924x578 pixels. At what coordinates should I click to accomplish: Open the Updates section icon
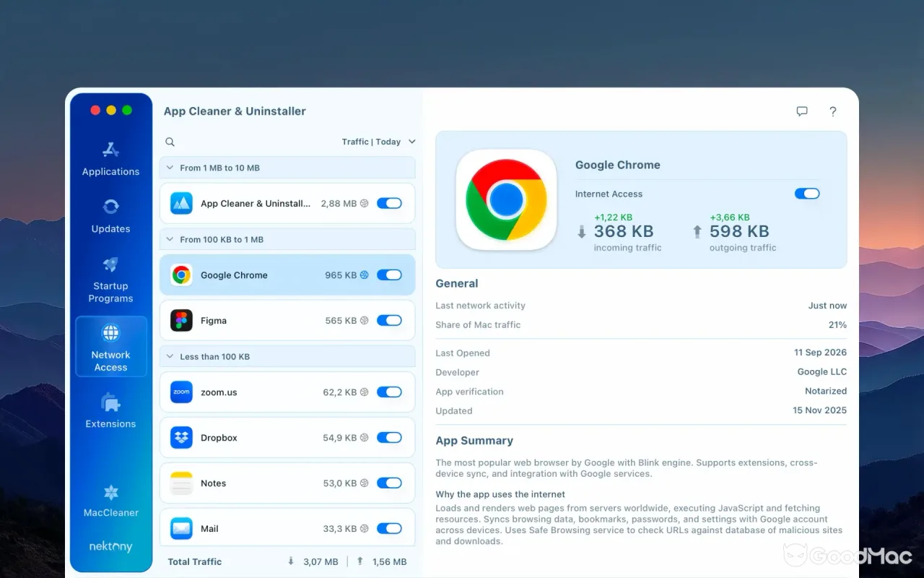coord(110,207)
